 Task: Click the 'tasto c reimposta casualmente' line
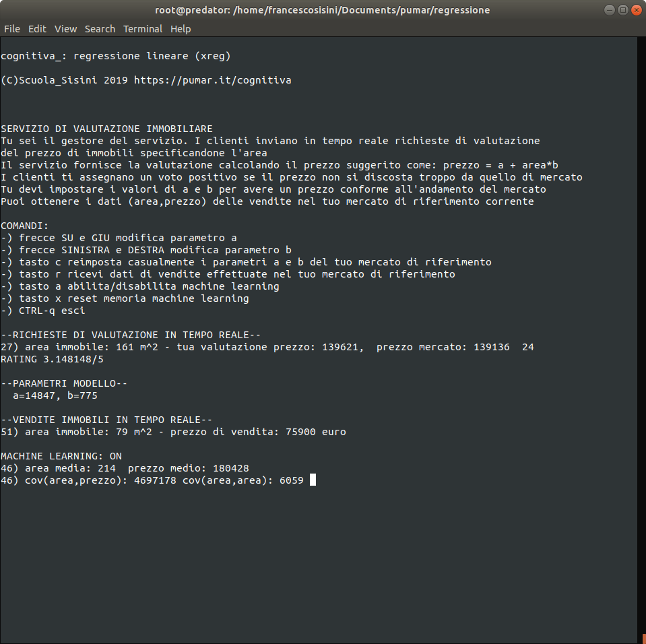tap(246, 262)
